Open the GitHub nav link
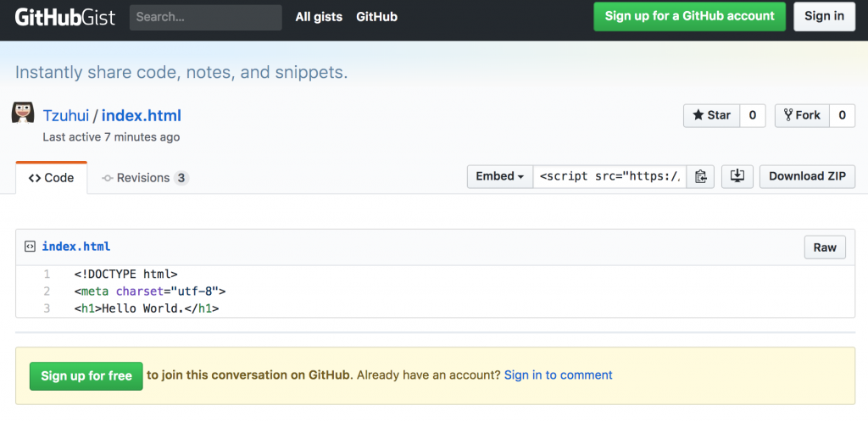 [376, 17]
